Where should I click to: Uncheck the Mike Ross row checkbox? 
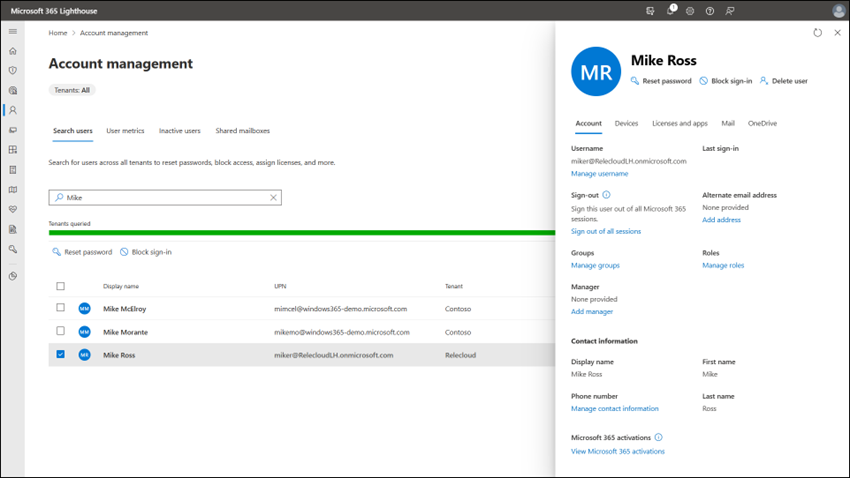61,354
